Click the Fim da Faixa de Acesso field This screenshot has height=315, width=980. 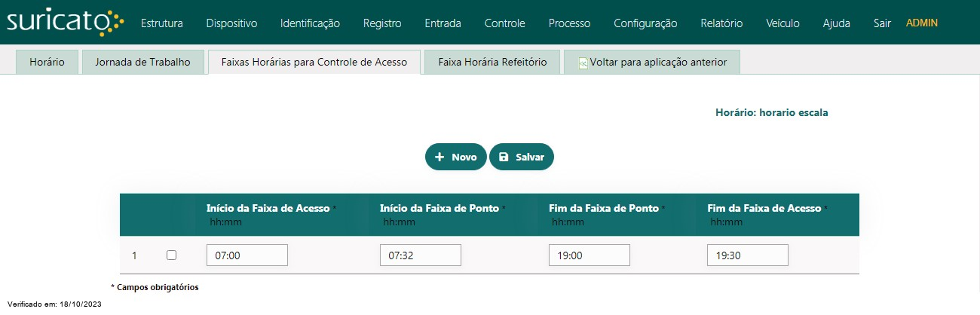click(x=748, y=255)
